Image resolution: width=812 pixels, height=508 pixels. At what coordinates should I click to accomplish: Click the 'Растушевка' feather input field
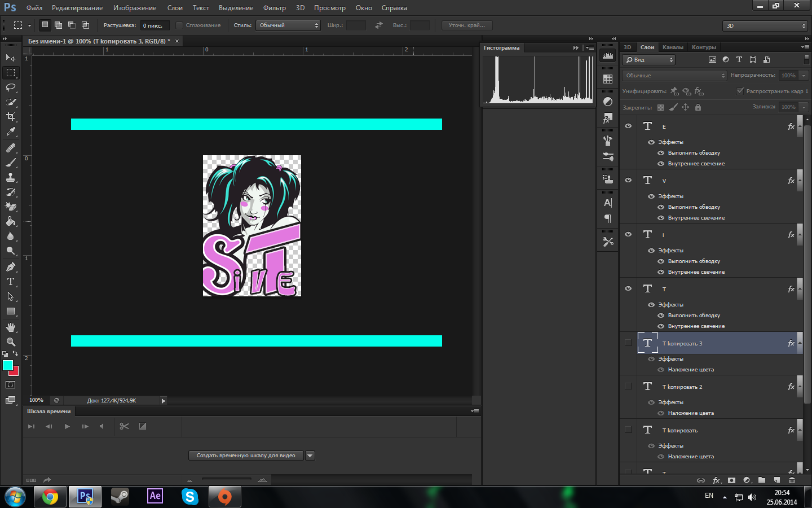(155, 25)
